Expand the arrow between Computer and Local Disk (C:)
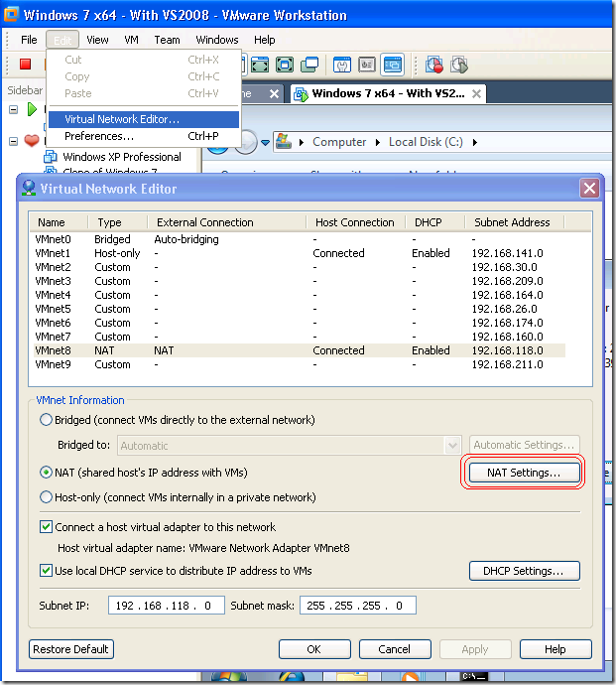 pos(378,142)
